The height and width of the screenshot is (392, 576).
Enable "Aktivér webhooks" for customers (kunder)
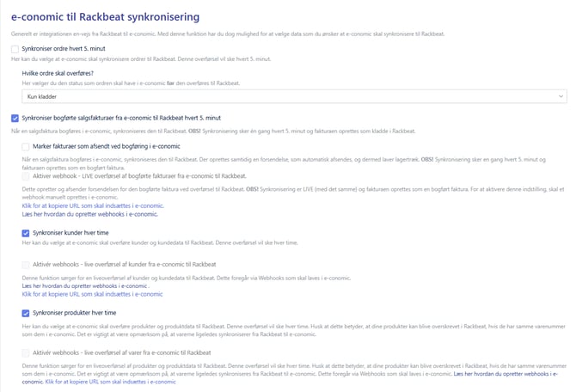tap(26, 265)
